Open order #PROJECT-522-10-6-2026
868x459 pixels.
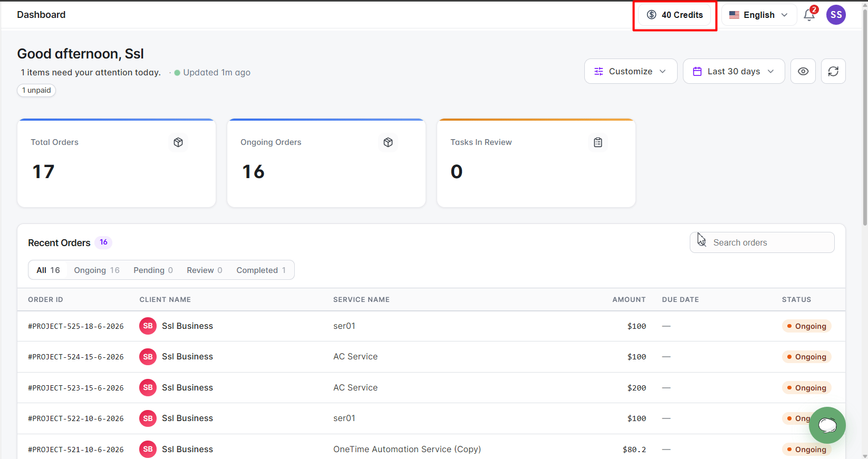76,418
